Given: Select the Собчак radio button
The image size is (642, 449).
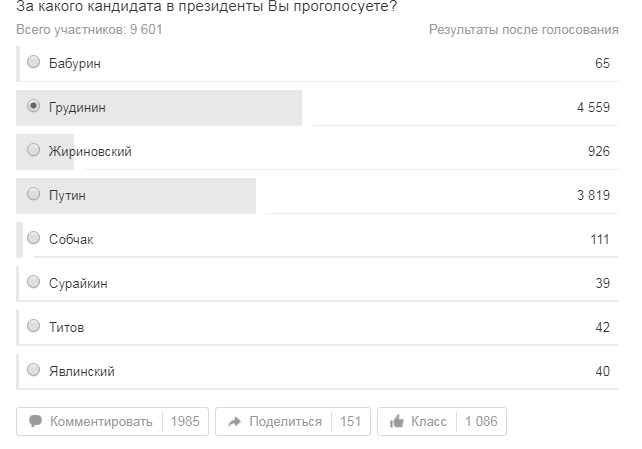Looking at the screenshot, I should click(34, 238).
